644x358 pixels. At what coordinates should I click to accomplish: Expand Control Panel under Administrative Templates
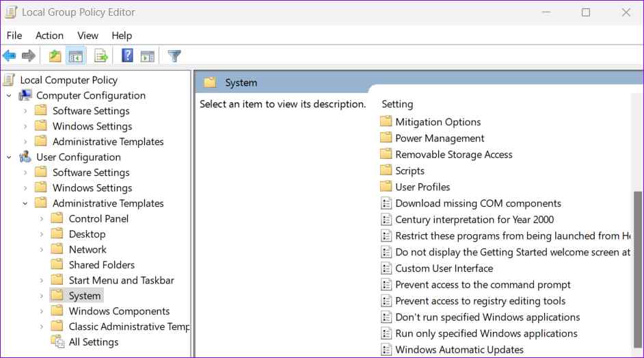tap(42, 219)
